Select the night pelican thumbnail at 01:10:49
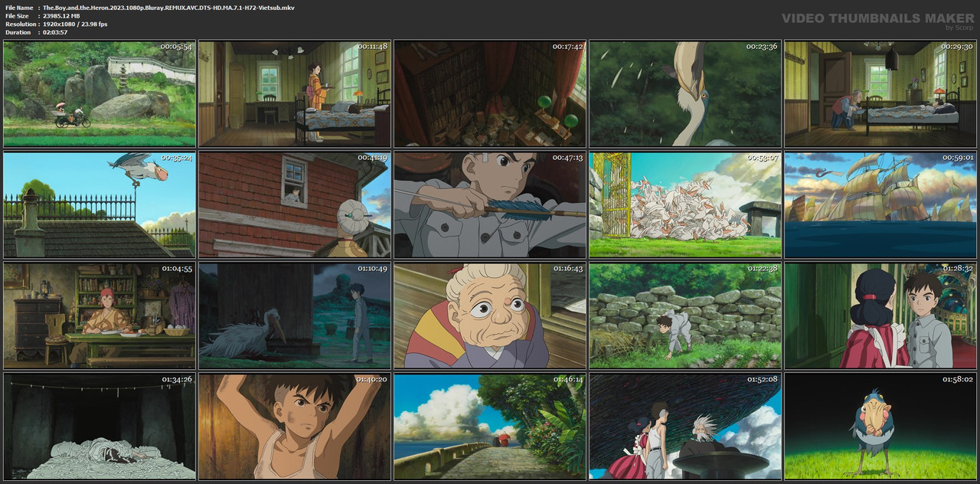980x484 pixels. tap(295, 316)
